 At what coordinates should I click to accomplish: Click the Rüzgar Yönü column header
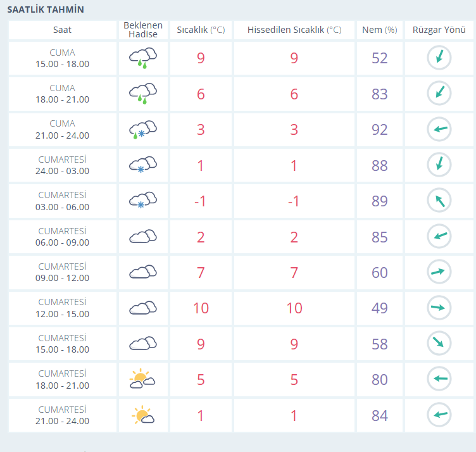pyautogui.click(x=439, y=30)
